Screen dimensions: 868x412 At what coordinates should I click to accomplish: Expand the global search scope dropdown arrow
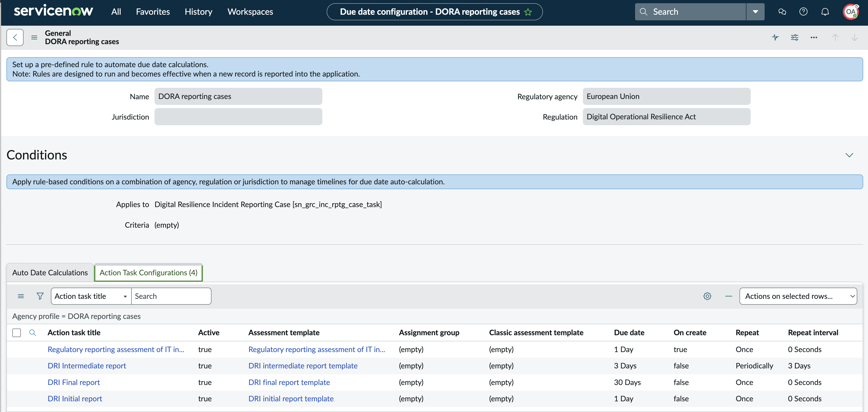pos(756,12)
